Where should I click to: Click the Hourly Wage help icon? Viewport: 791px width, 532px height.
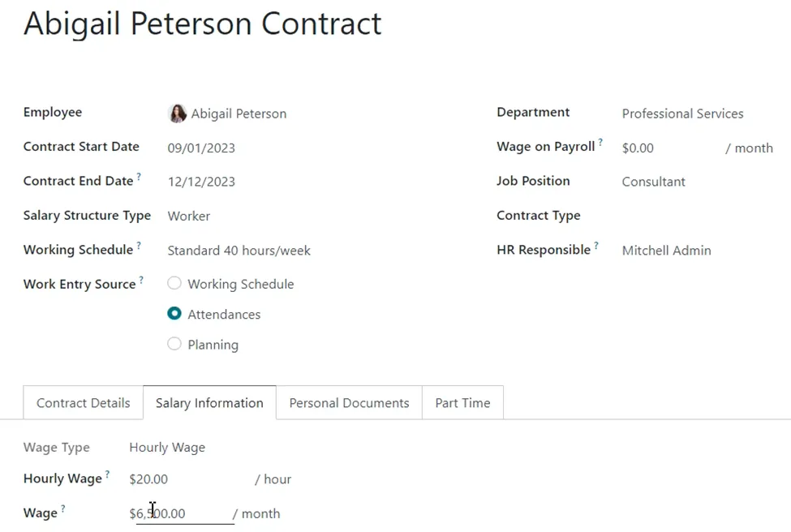pyautogui.click(x=107, y=474)
